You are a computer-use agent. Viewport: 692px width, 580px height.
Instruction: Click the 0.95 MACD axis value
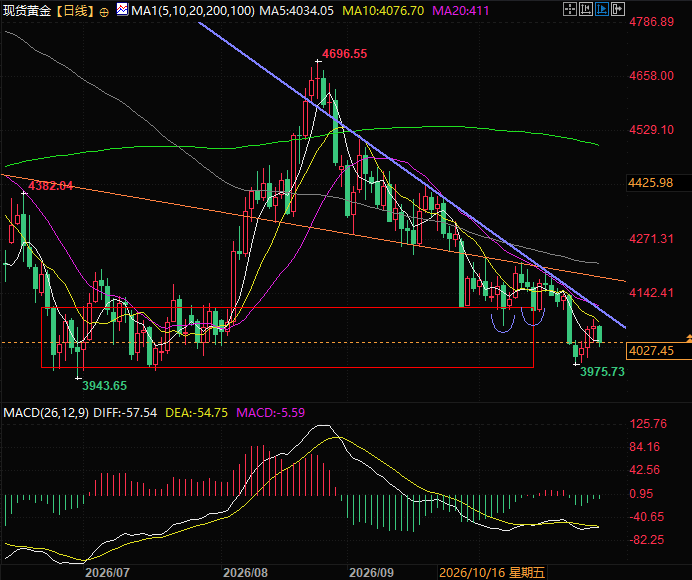coord(641,493)
